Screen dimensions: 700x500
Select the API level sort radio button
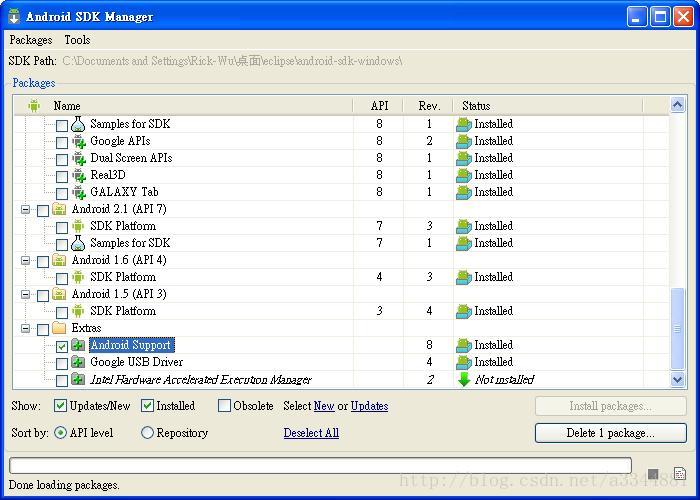pyautogui.click(x=60, y=432)
